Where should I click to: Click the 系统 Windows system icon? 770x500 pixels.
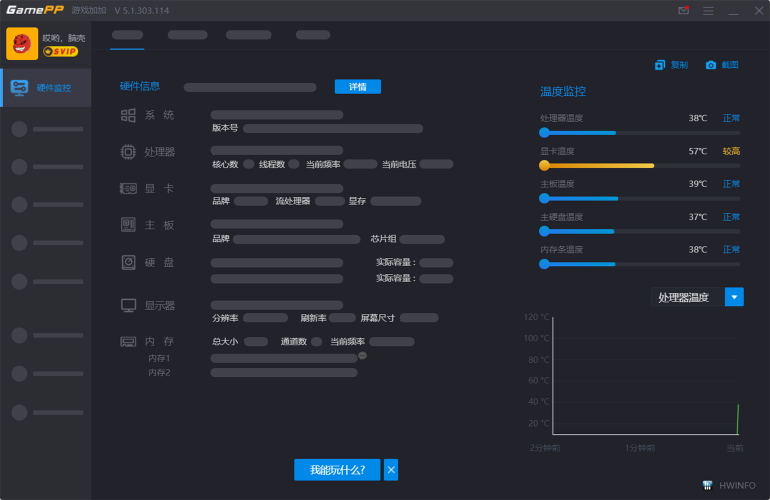pos(128,115)
